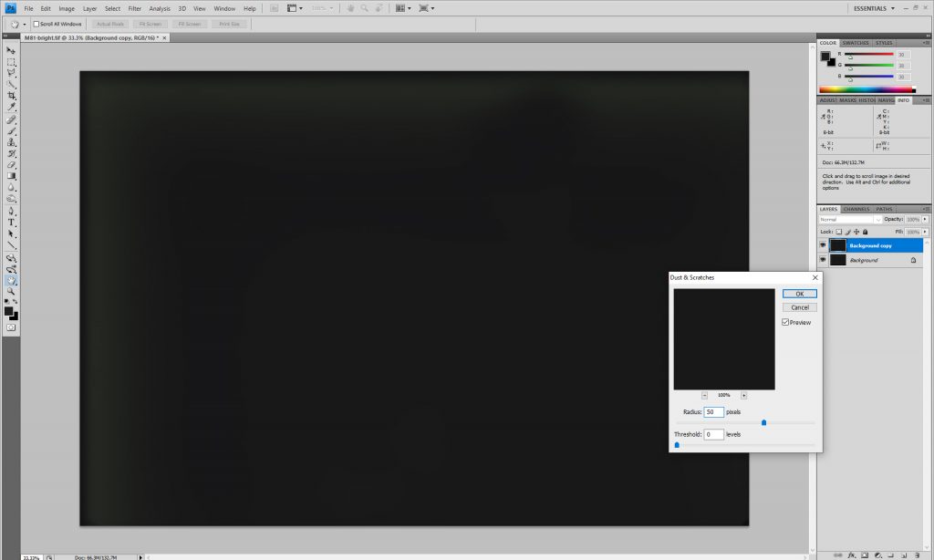Open the Fill slider arrow
934x560 pixels.
(x=925, y=232)
